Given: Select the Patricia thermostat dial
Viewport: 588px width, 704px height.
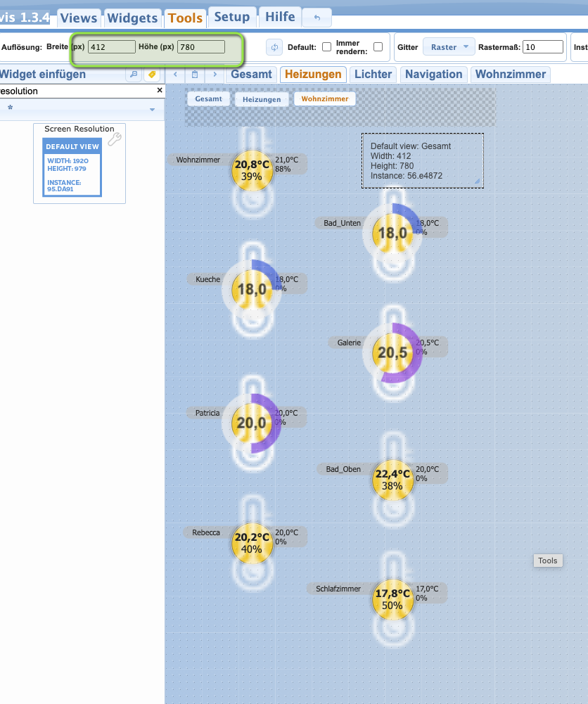Looking at the screenshot, I should 252,423.
